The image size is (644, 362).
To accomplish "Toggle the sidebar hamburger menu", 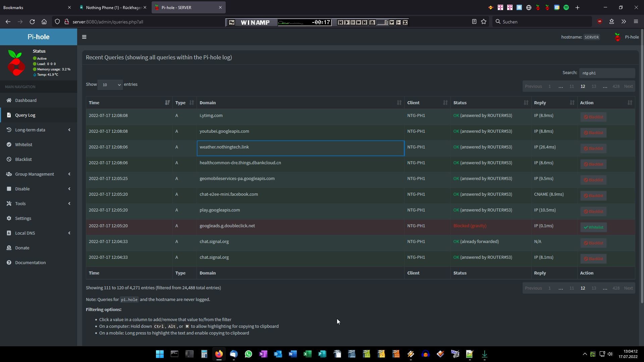I will point(84,37).
